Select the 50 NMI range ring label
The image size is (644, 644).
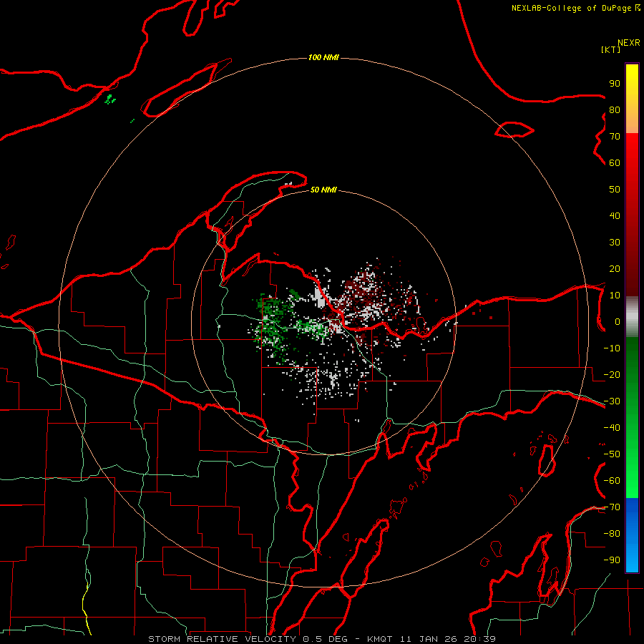(x=323, y=190)
